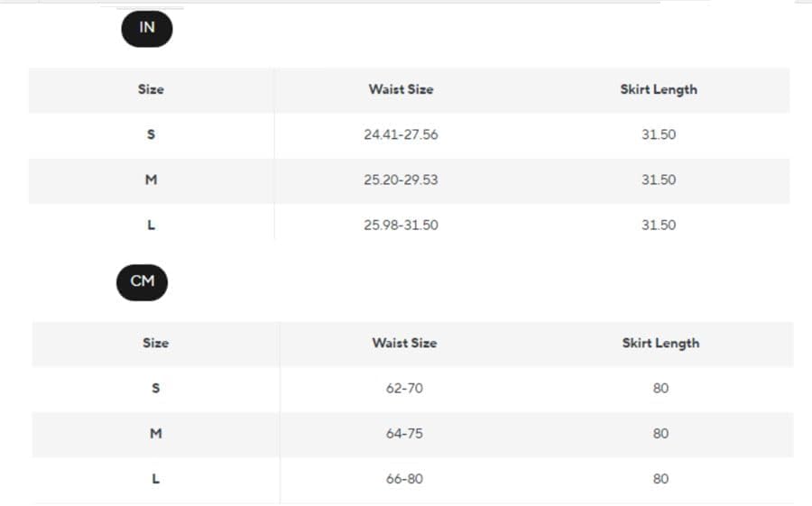Select Size header in the CM table
The width and height of the screenshot is (812, 506).
(155, 343)
